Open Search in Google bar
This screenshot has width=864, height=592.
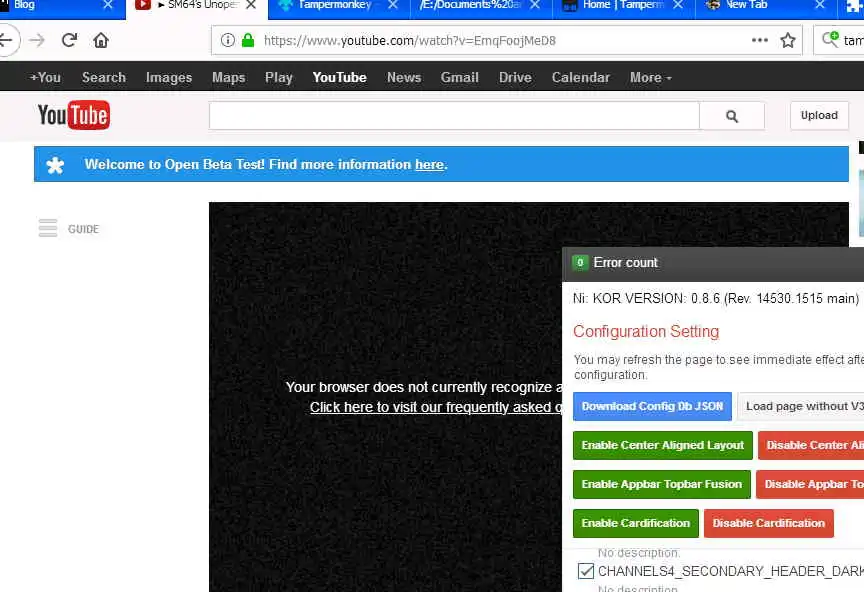click(x=104, y=78)
